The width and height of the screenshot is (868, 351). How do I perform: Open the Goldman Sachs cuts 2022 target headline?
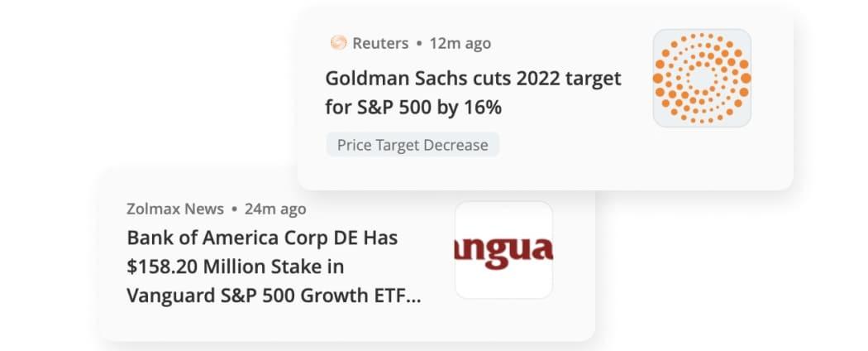coord(474,78)
